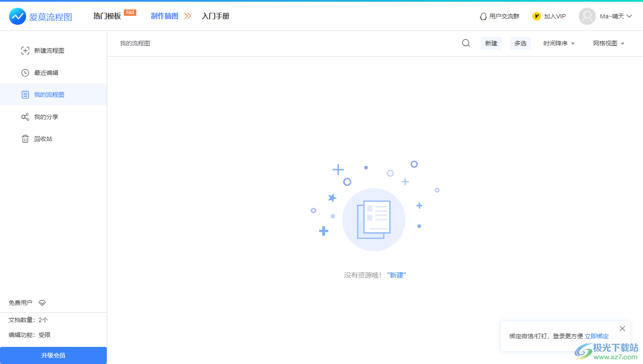Click the 最近编辑 clock icon
This screenshot has height=364, width=643.
click(x=25, y=73)
